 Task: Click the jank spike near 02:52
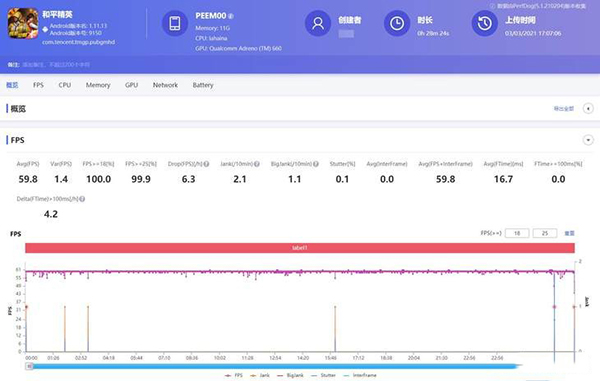[x=88, y=329]
